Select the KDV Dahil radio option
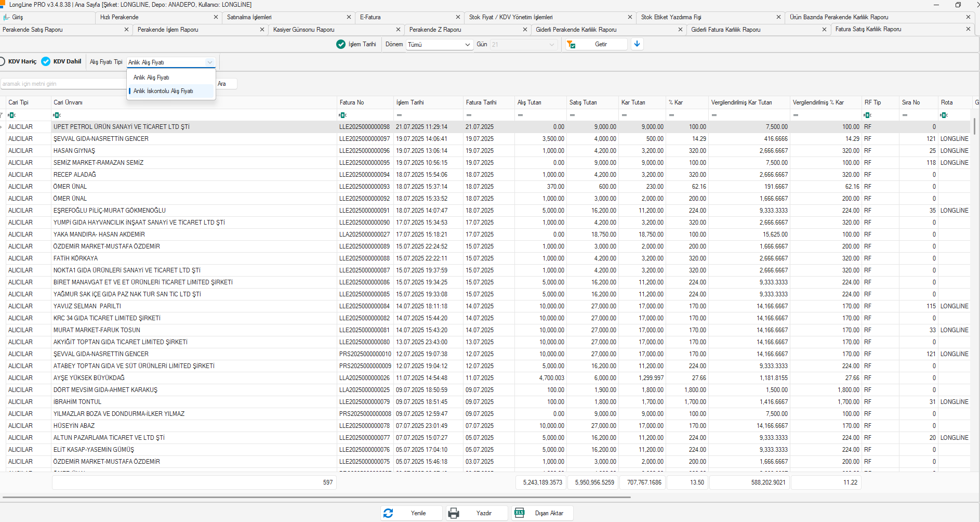The height and width of the screenshot is (522, 980). (46, 61)
